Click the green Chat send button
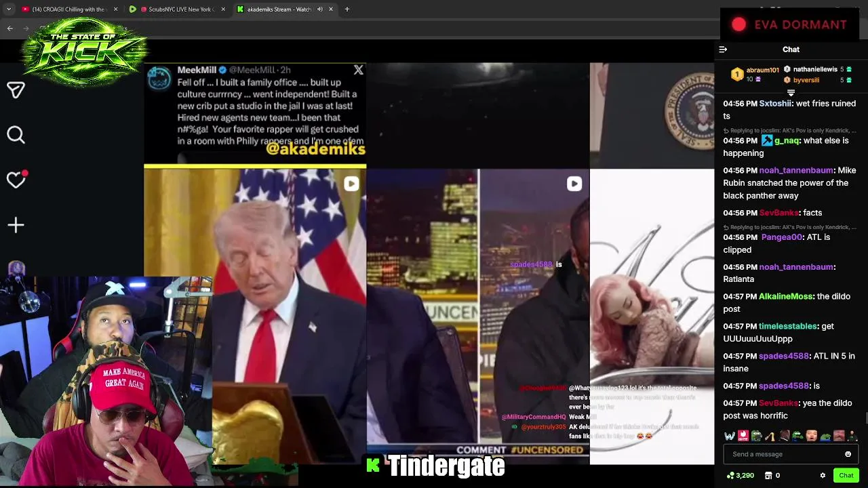868x488 pixels. pos(846,475)
